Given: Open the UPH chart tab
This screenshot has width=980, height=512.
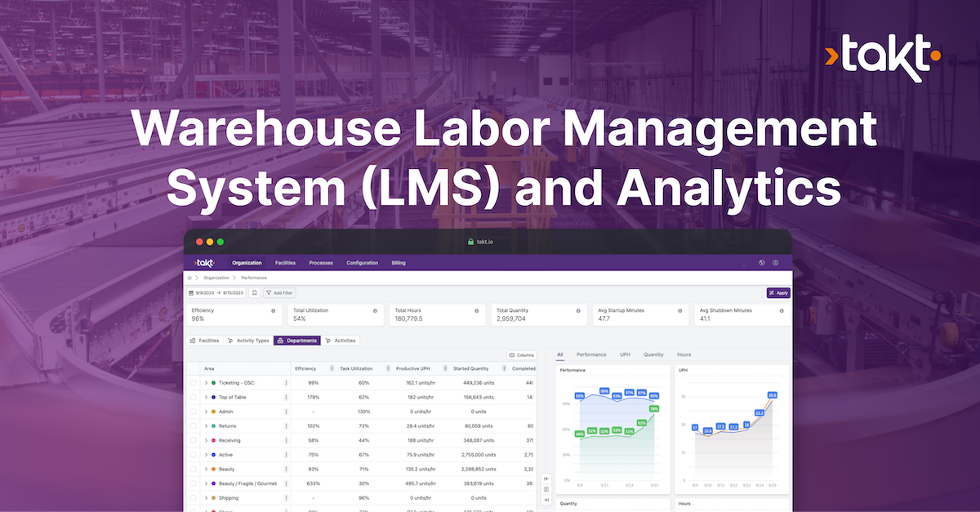Looking at the screenshot, I should [624, 354].
